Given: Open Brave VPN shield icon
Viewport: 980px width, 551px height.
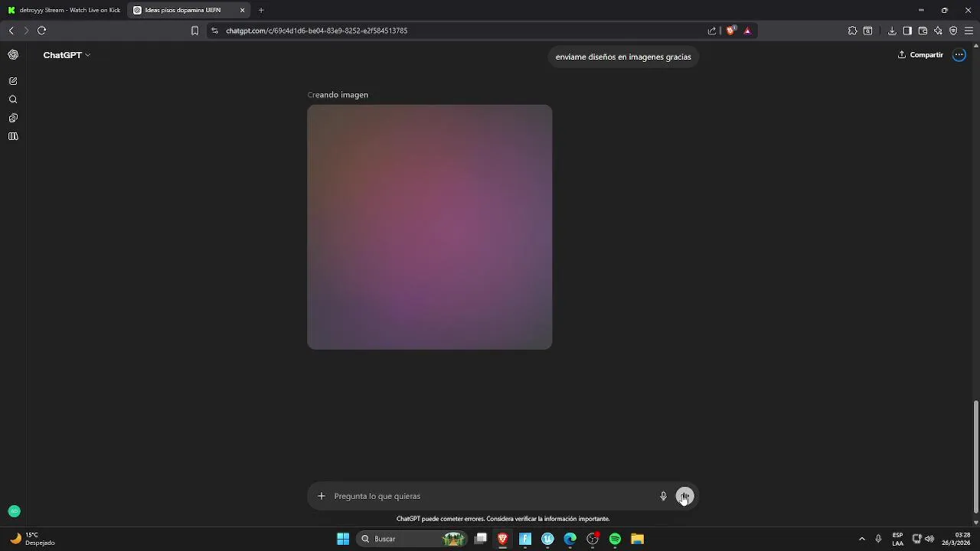Looking at the screenshot, I should [953, 31].
